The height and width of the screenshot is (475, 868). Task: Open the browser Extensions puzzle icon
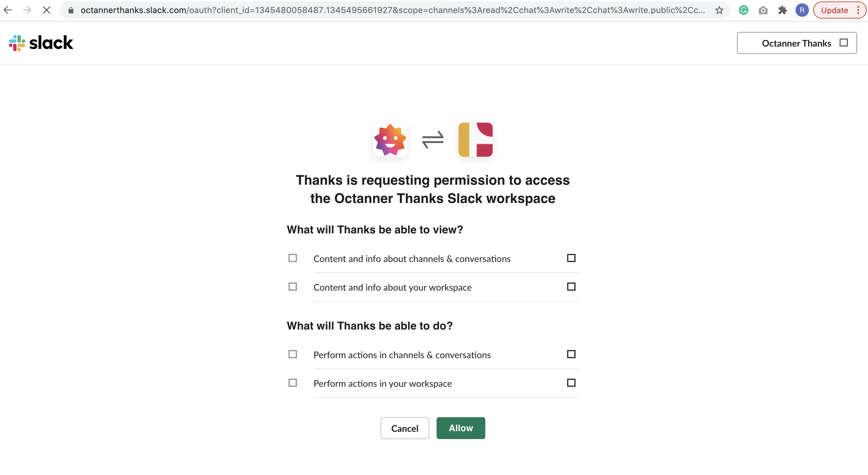tap(782, 10)
